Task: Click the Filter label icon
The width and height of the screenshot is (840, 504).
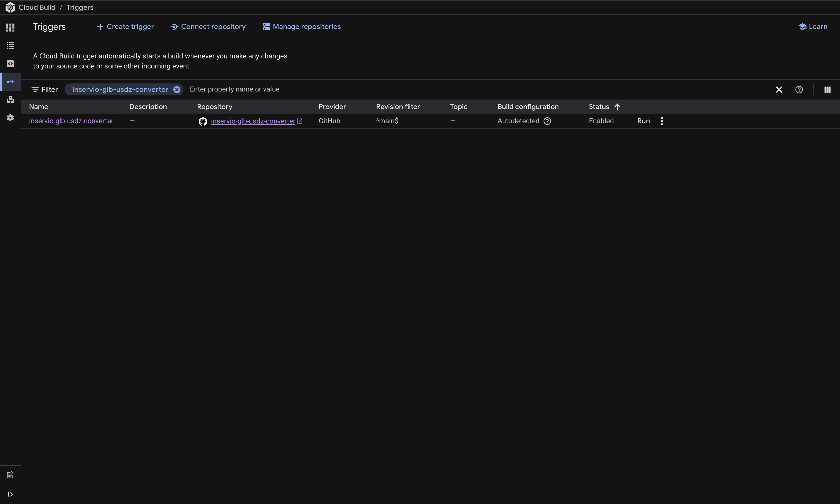Action: [35, 90]
